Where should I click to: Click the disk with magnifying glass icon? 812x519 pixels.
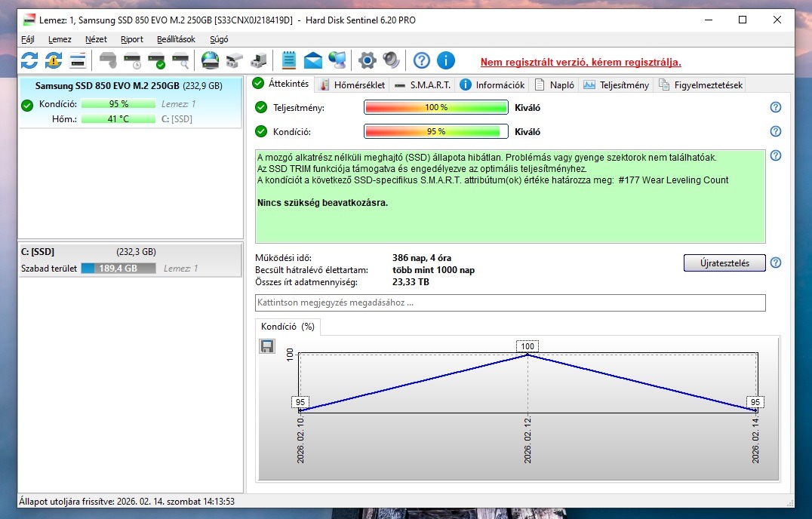click(180, 60)
